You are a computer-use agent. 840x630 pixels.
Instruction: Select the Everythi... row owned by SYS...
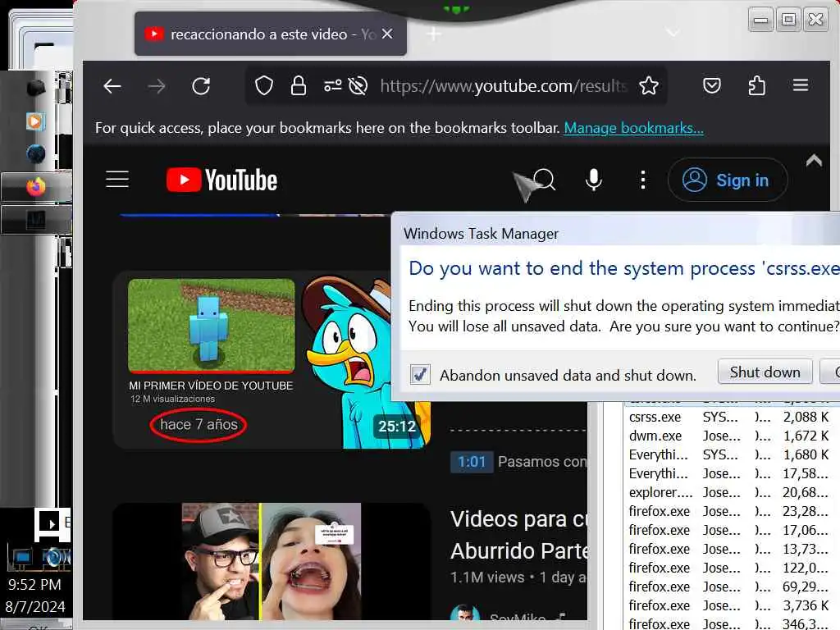728,454
